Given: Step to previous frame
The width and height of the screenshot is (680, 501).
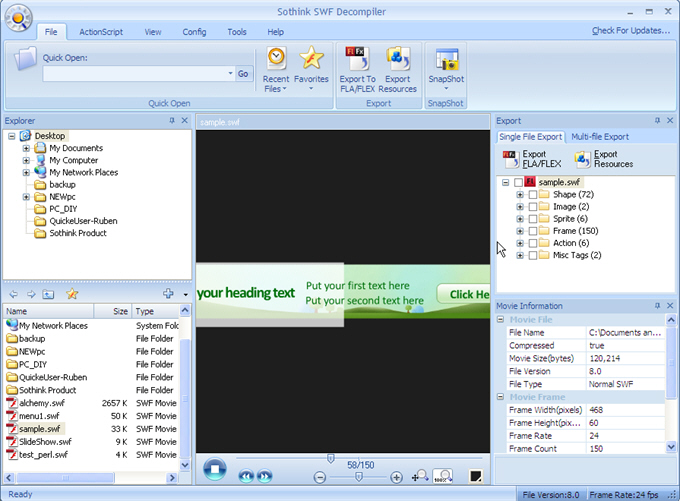Looking at the screenshot, I should click(246, 476).
